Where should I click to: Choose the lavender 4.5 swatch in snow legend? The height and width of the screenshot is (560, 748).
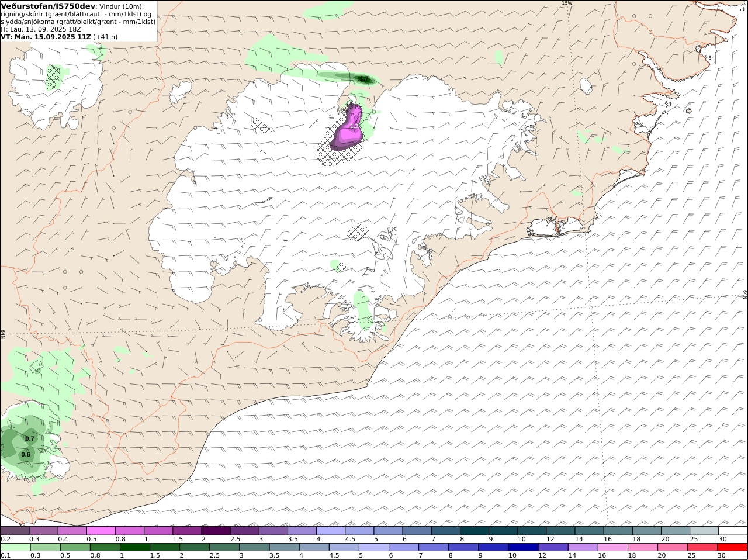point(359,531)
